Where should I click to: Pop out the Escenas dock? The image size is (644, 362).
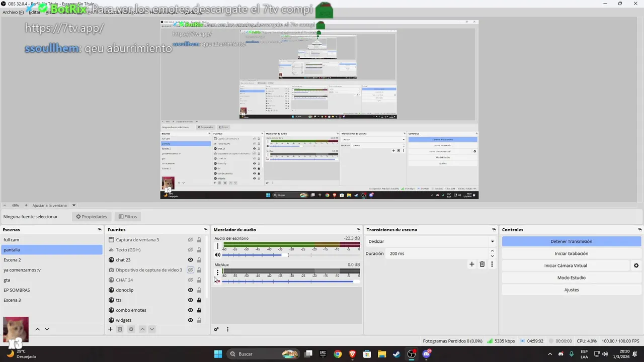pos(100,230)
